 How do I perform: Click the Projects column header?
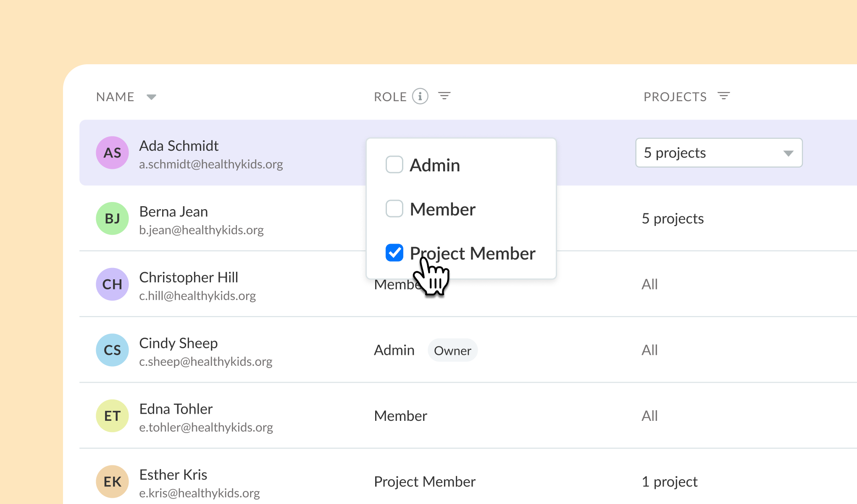click(675, 97)
